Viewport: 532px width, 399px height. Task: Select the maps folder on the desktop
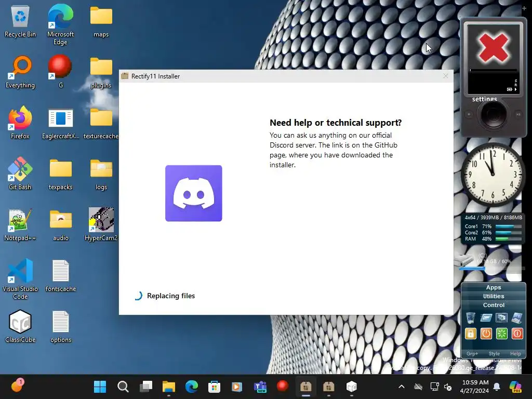point(101,22)
